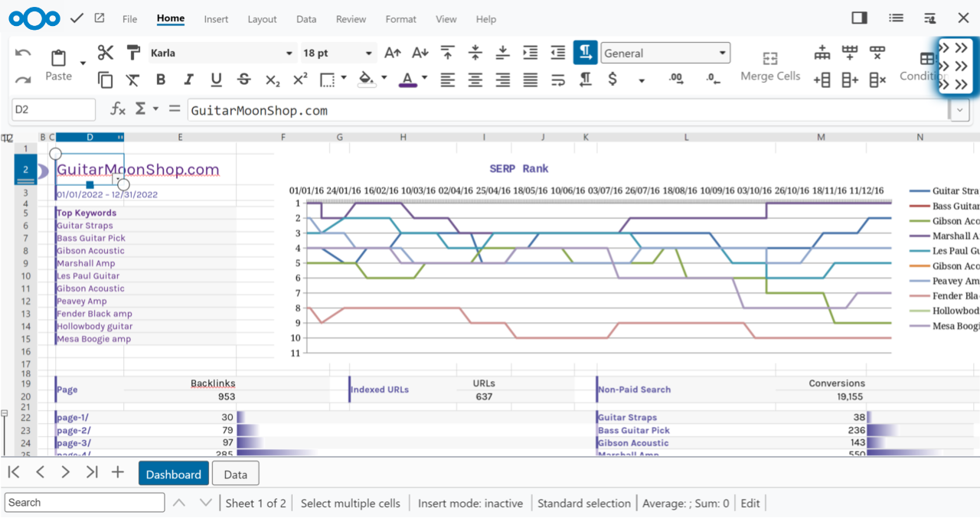The height and width of the screenshot is (518, 980).
Task: Align cell content to top
Action: click(448, 53)
